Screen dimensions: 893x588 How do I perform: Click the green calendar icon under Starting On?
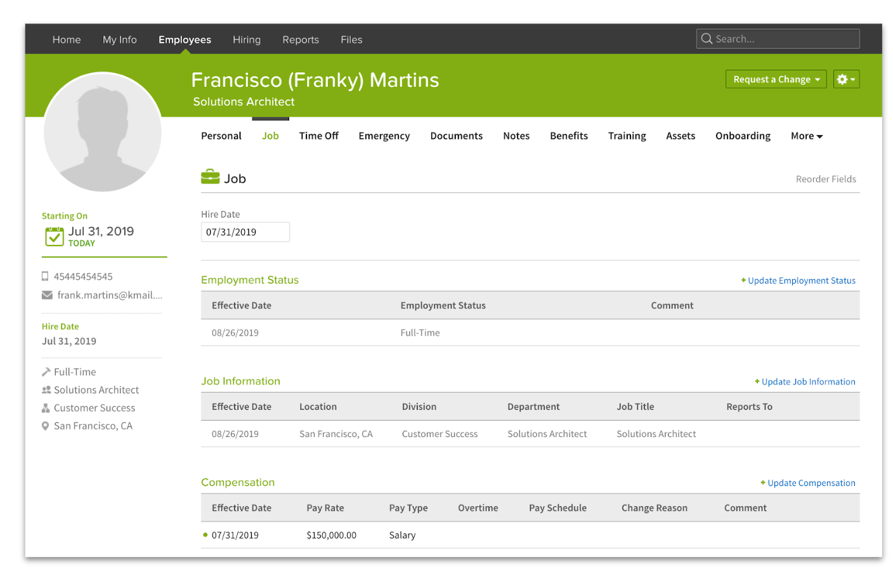pyautogui.click(x=54, y=236)
